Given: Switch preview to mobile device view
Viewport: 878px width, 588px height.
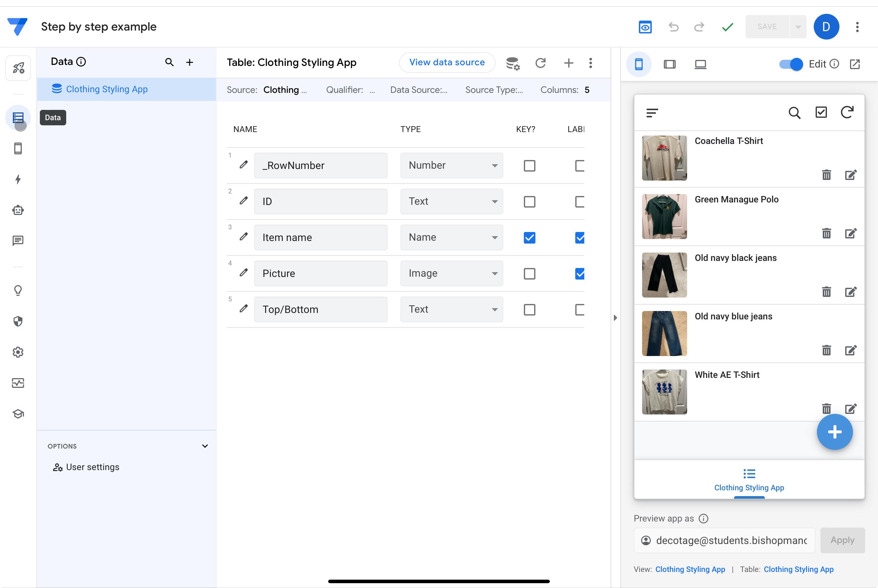Looking at the screenshot, I should [639, 64].
